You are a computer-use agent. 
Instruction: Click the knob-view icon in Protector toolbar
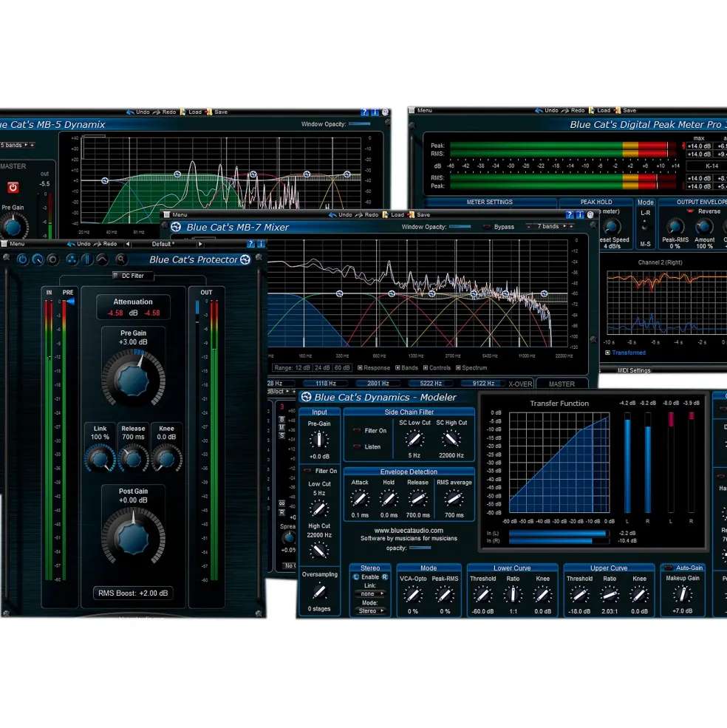tap(38, 259)
